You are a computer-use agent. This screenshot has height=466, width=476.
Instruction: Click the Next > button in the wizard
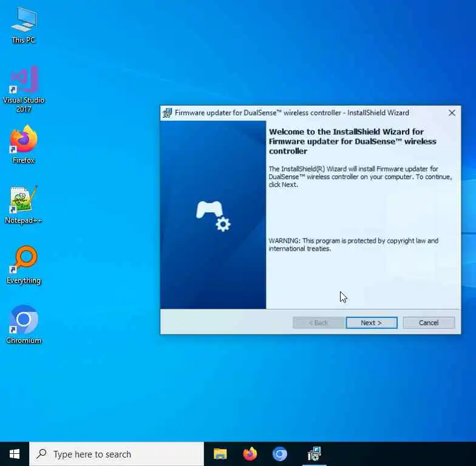coord(372,323)
